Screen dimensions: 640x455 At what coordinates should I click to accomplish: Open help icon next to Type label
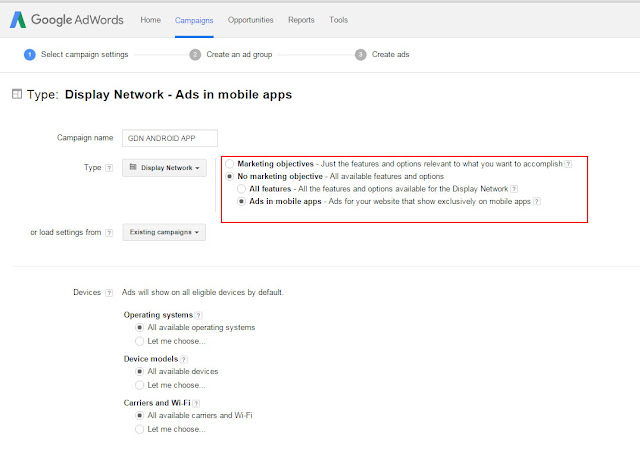(x=109, y=168)
